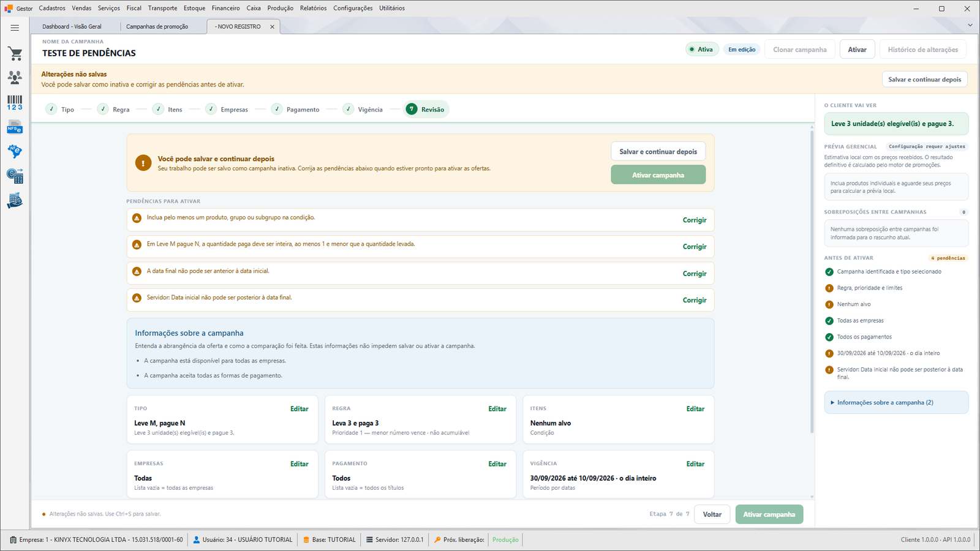Click the Ativa status badge
Viewport: 980px width, 551px height.
point(701,50)
